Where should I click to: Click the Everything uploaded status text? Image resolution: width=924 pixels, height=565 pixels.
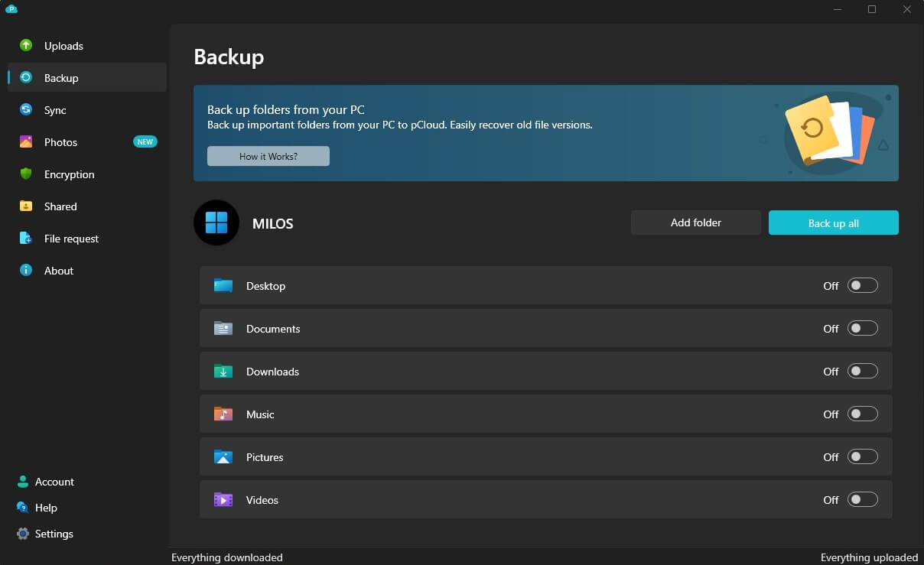pyautogui.click(x=869, y=557)
